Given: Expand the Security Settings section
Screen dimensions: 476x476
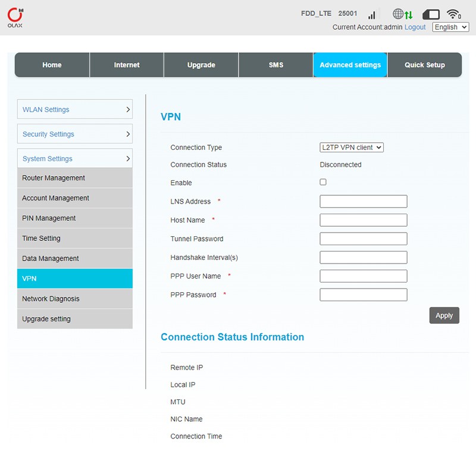Looking at the screenshot, I should pos(75,134).
